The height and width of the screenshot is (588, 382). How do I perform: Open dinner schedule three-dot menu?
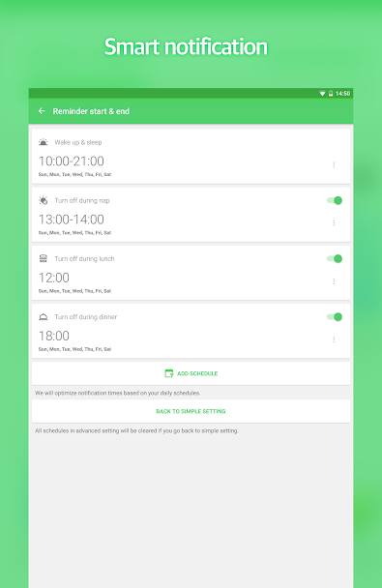click(334, 339)
